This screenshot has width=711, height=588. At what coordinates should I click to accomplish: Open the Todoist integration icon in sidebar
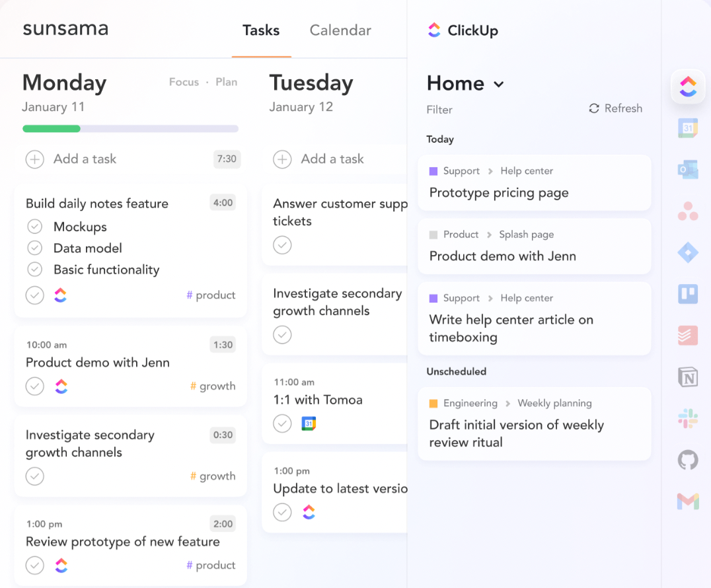[688, 336]
